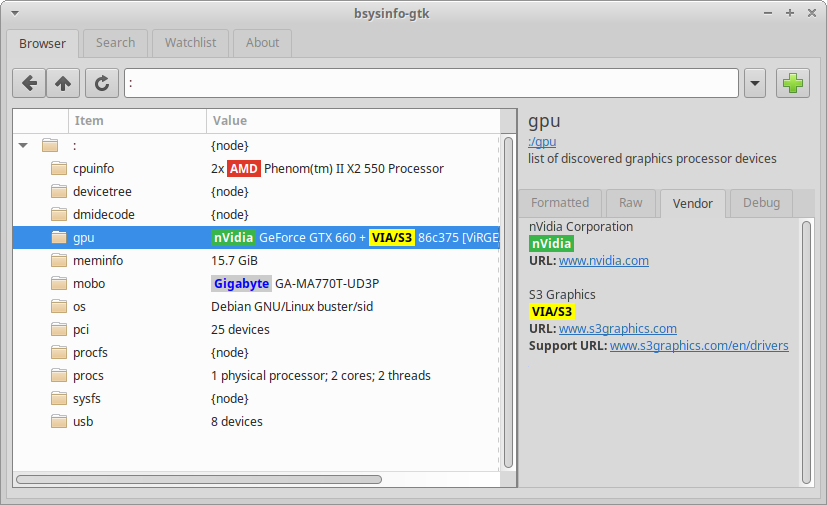Select the sysfs tree row label
Image resolution: width=827 pixels, height=505 pixels.
pyautogui.click(x=87, y=398)
